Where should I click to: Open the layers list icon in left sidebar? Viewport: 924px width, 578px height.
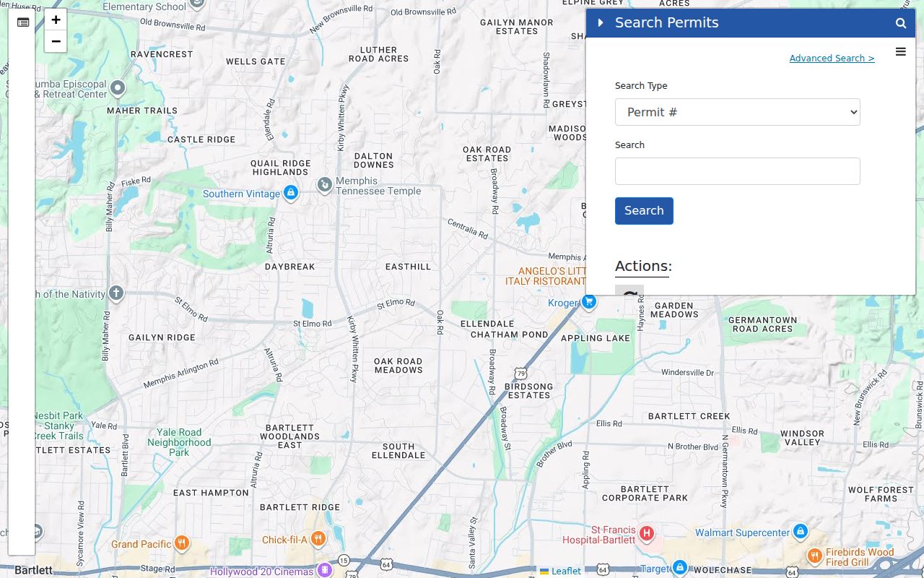pos(23,22)
